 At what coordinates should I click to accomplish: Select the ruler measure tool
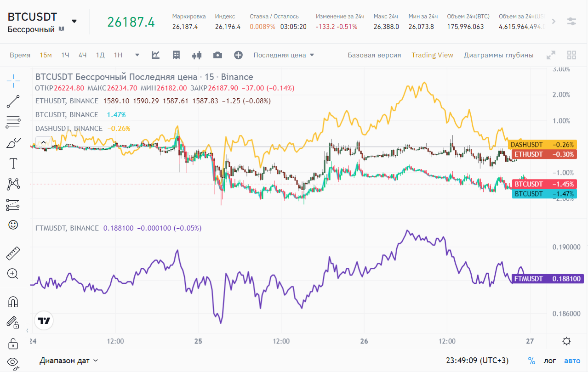(13, 253)
